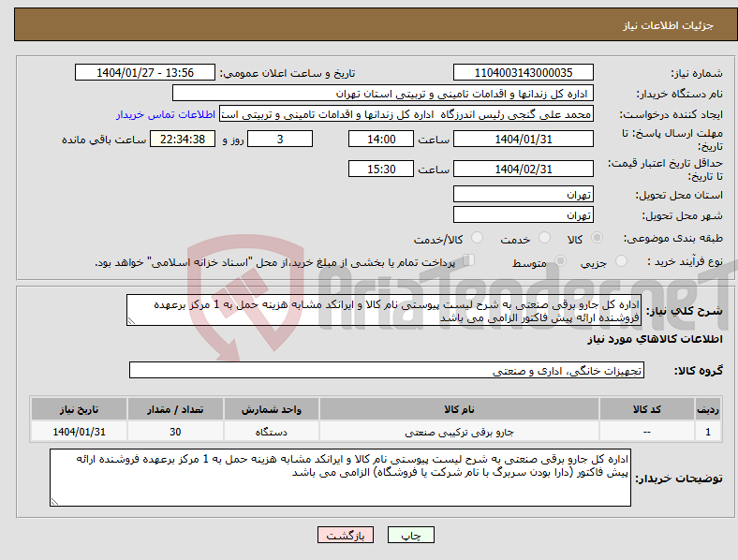Screen dimensions: 738x560
Task: Click the table date cell 1404/01/31
Action: coord(79,432)
